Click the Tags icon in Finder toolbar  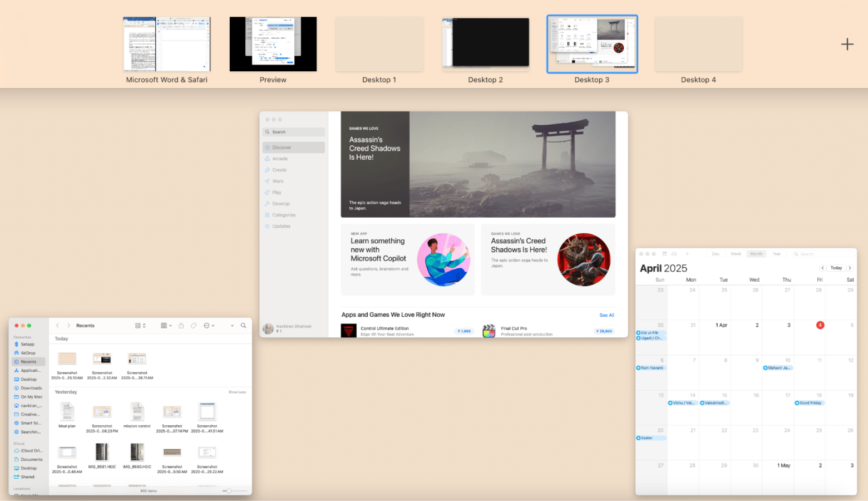point(194,326)
